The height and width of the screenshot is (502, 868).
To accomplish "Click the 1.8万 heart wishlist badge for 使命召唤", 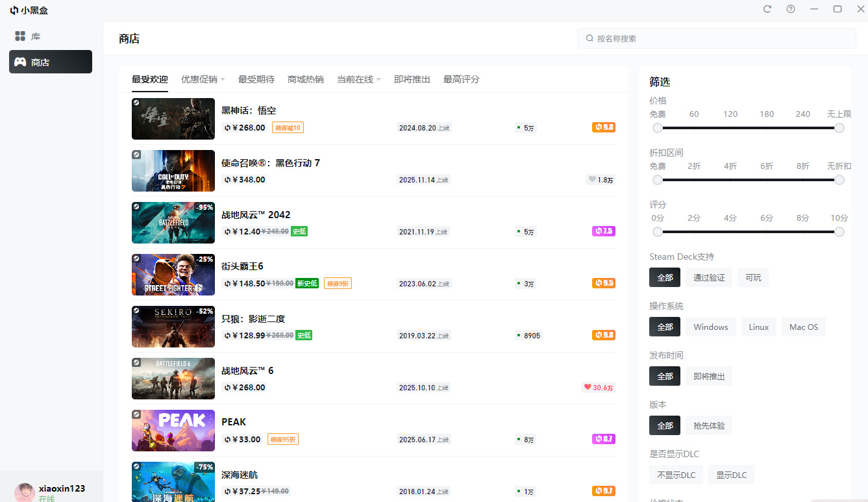I will [601, 180].
